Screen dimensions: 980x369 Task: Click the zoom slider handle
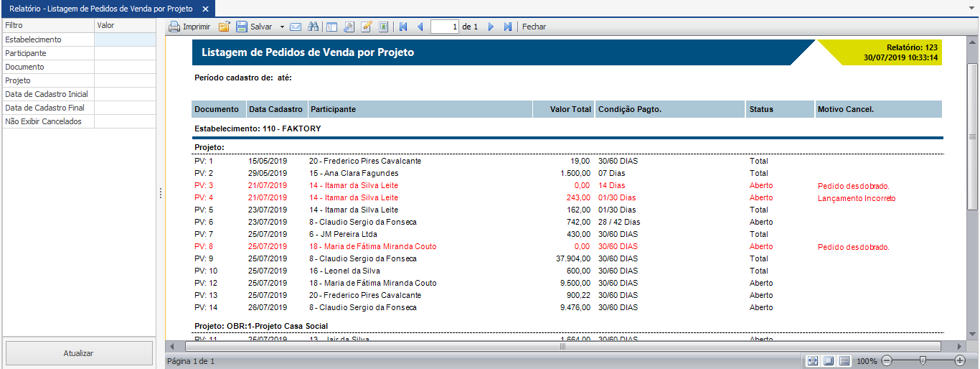click(923, 360)
